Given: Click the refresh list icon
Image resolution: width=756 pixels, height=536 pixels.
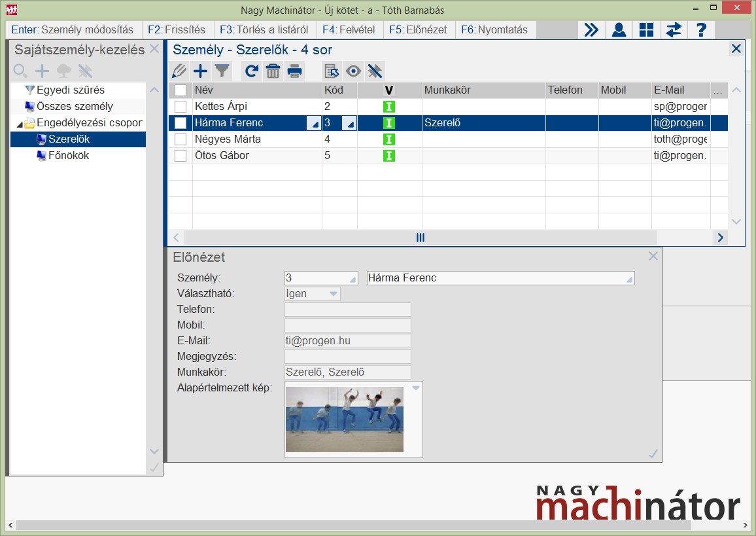Looking at the screenshot, I should pyautogui.click(x=251, y=71).
